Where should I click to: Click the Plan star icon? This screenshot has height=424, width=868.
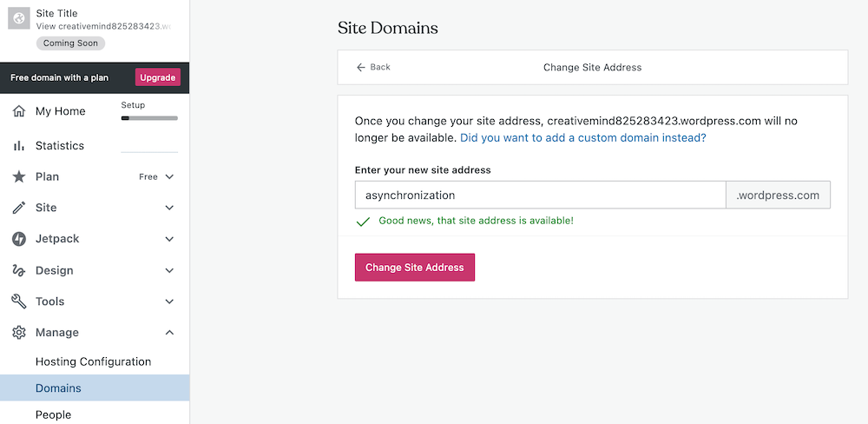click(18, 176)
